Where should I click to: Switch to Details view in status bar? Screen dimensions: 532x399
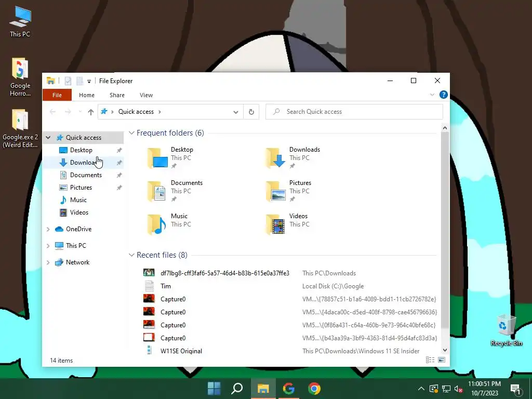point(430,360)
